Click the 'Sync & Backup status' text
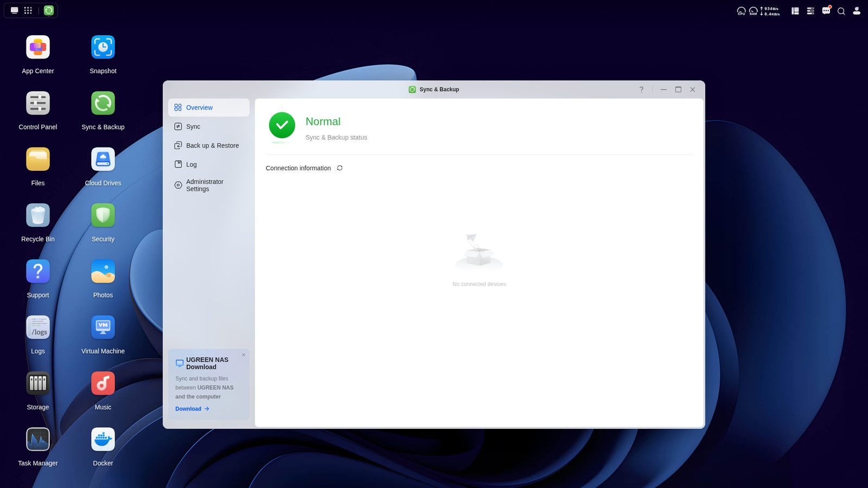 click(x=336, y=138)
